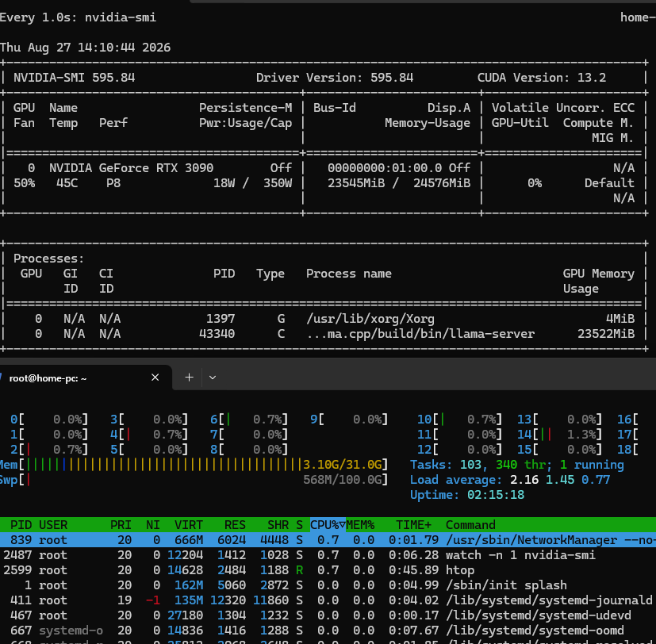
Task: Click PID 1397 in nvidia-smi processes
Action: [221, 318]
